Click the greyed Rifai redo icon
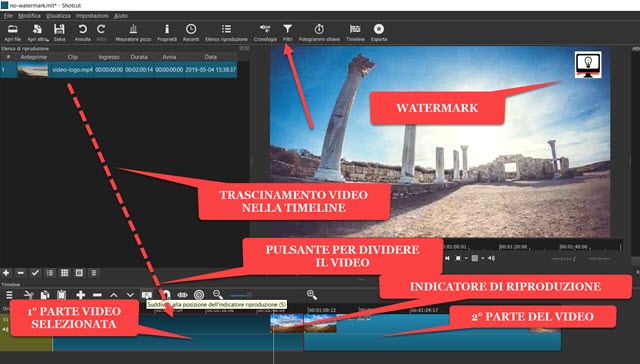This screenshot has height=364, width=640. pos(101,33)
